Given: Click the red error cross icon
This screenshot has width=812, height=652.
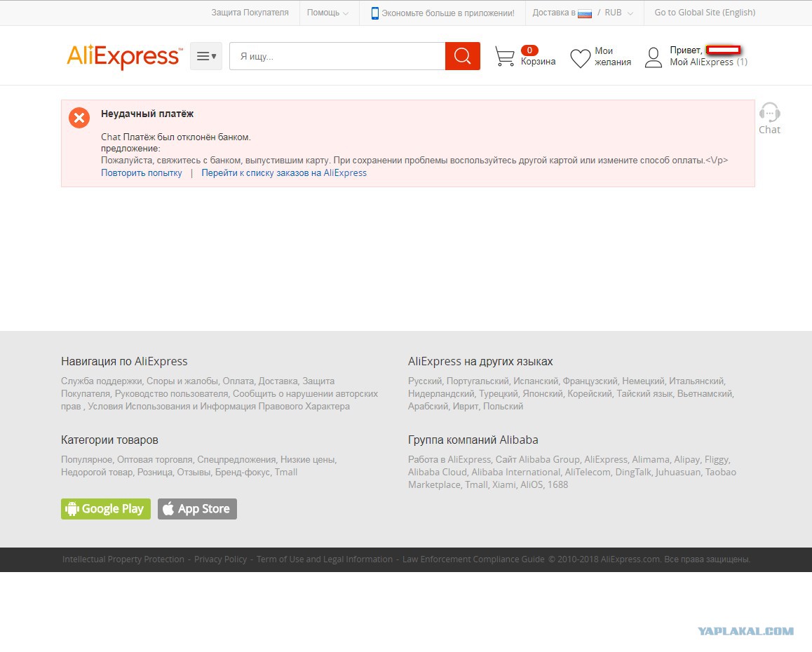Looking at the screenshot, I should pos(79,118).
